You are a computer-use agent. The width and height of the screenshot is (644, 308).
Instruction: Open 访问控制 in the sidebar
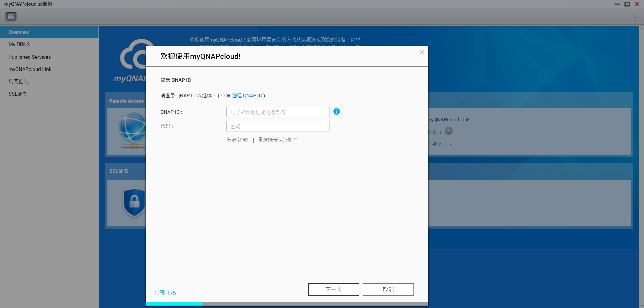(x=49, y=81)
